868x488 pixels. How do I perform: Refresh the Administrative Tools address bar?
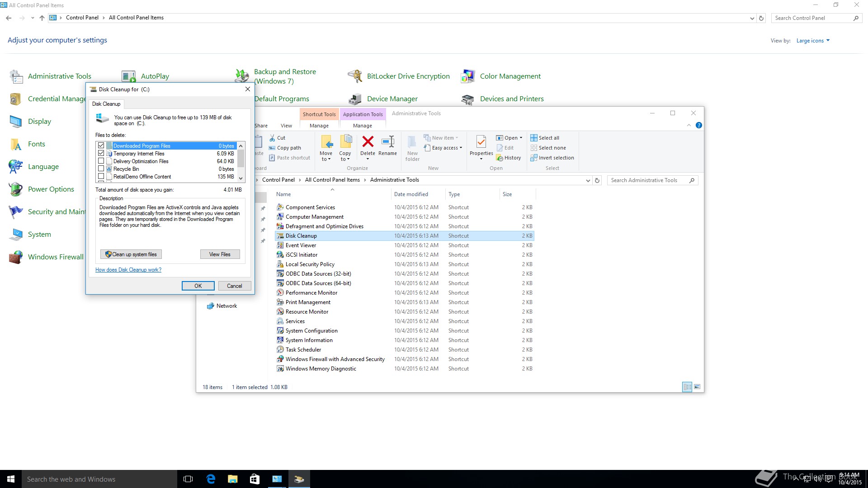click(x=597, y=180)
